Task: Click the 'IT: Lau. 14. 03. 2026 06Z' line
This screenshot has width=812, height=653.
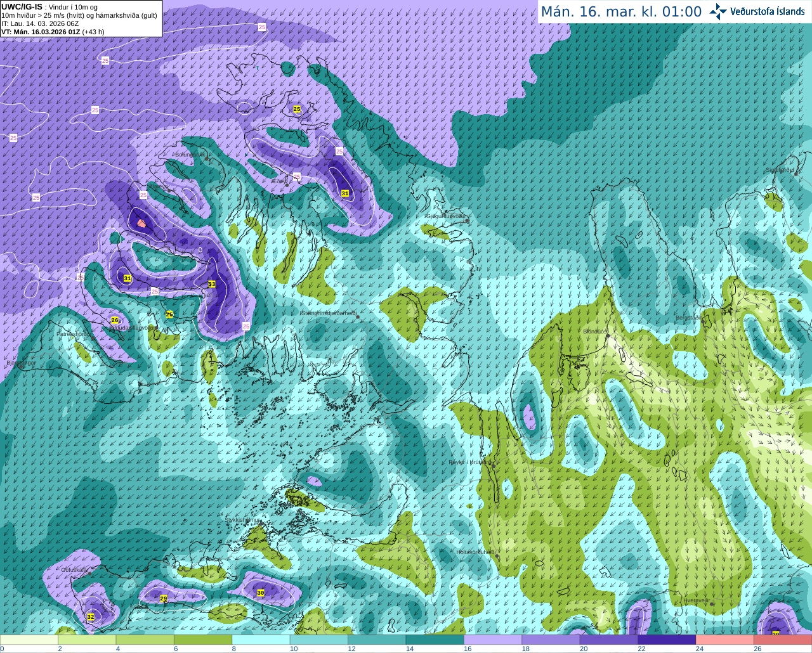Action: (x=40, y=23)
